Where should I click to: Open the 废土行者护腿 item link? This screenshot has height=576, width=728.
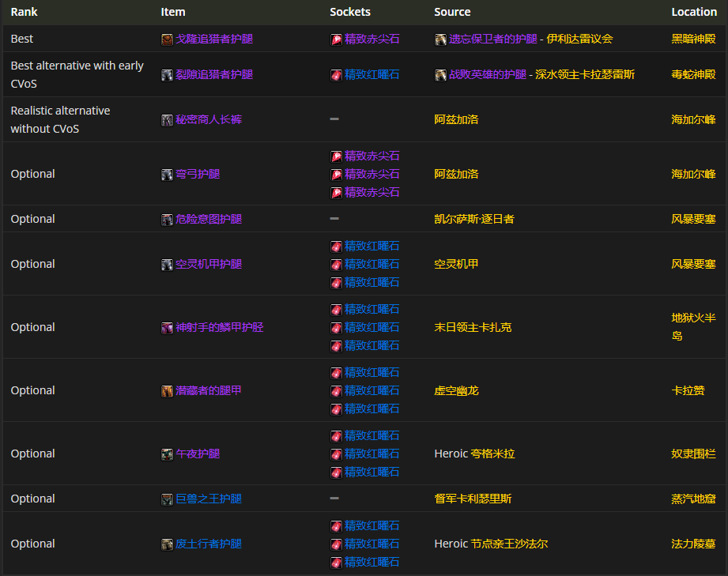[x=209, y=544]
